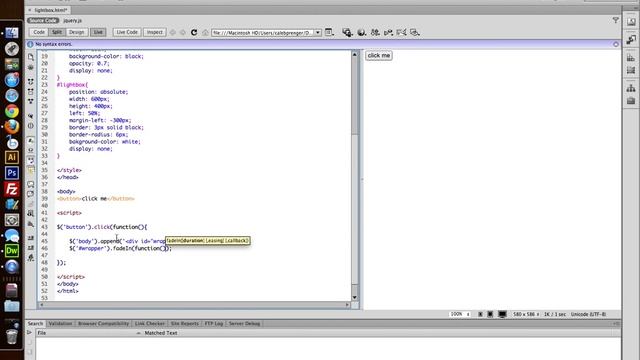Click the 'click me' button in live view
The image size is (640, 360).
click(379, 56)
